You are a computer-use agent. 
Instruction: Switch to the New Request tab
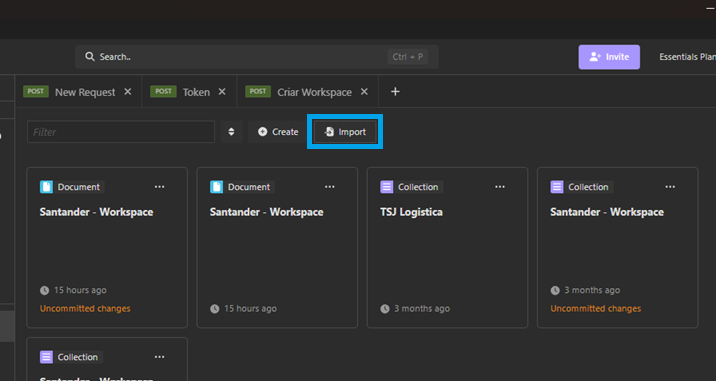85,92
